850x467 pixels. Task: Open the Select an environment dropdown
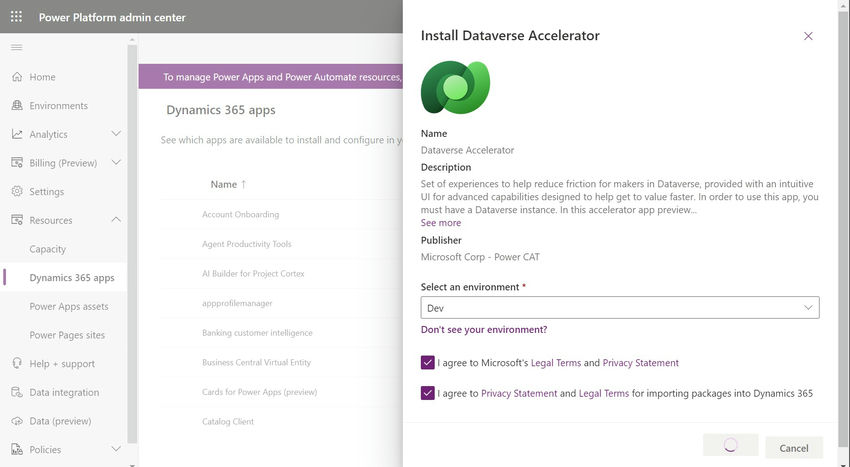click(620, 308)
